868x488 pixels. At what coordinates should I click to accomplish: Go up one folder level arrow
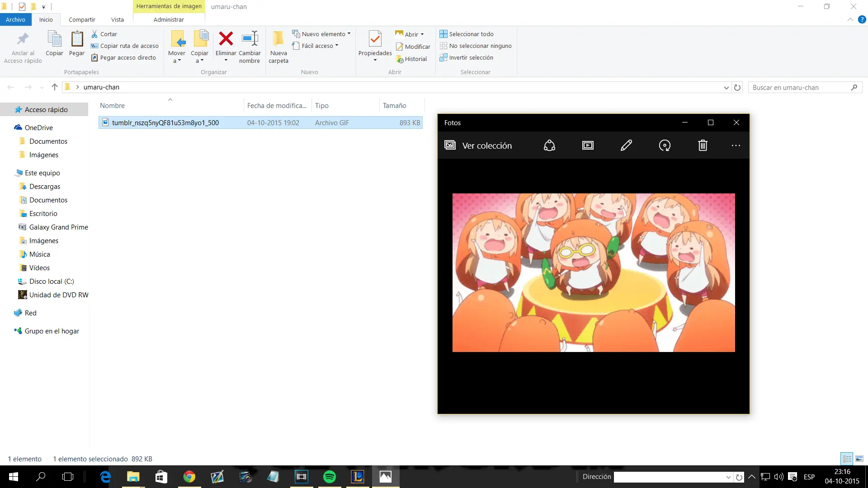55,87
